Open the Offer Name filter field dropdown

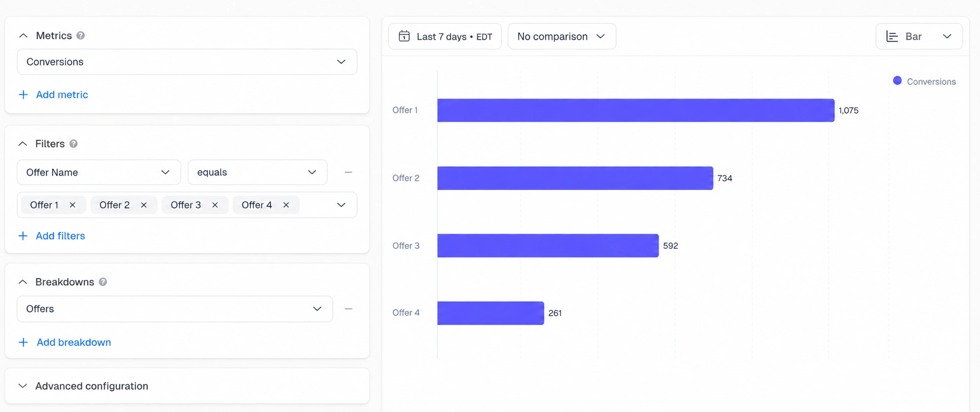pyautogui.click(x=99, y=172)
